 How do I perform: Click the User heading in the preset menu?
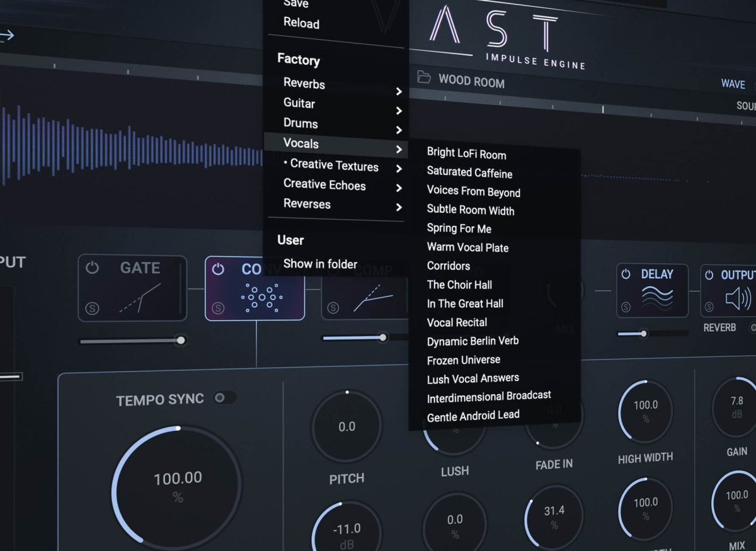290,240
